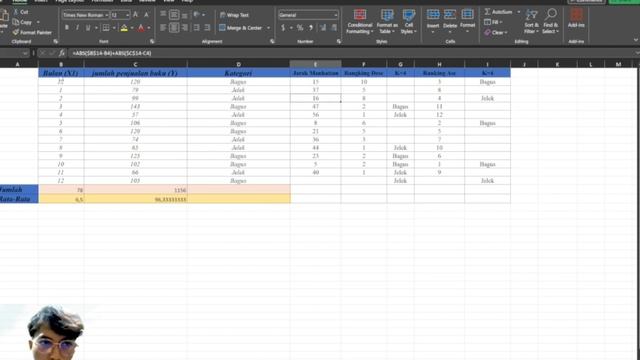Toggle Italic formatting
This screenshot has height=360, width=640.
[x=77, y=28]
